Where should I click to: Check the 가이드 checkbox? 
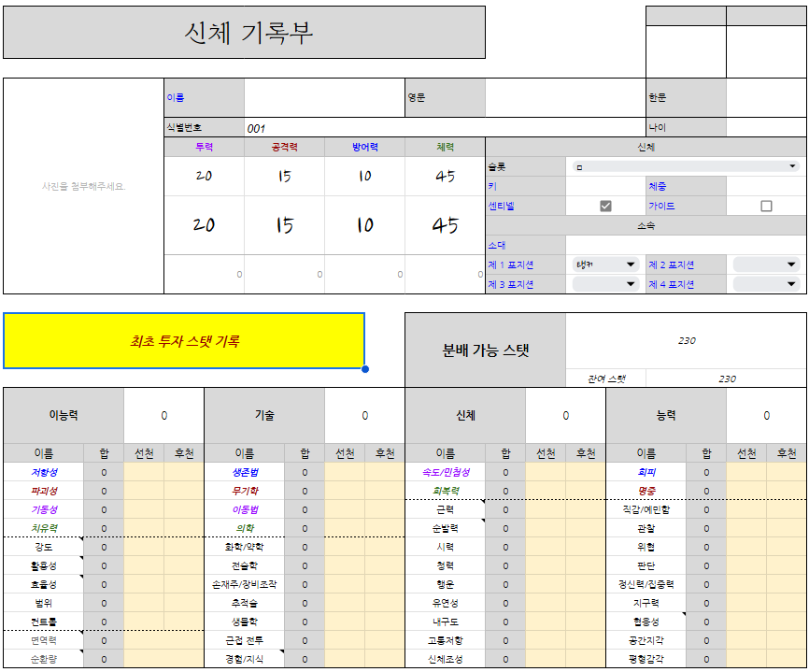pos(766,206)
